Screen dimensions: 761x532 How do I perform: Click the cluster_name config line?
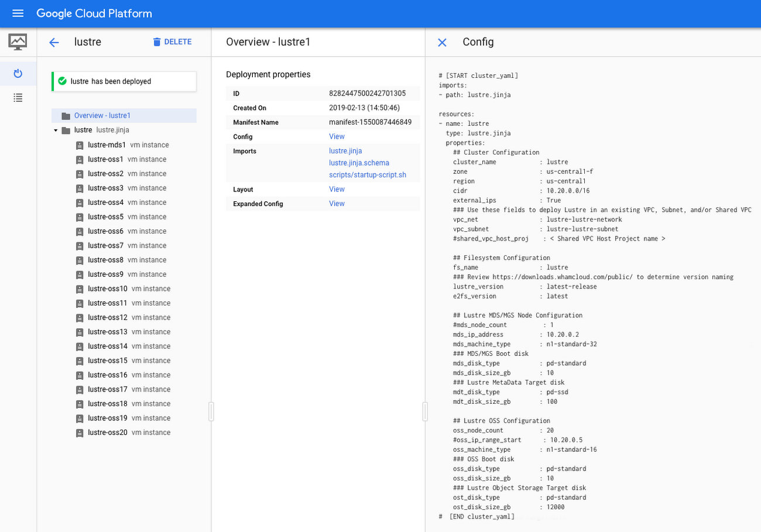pyautogui.click(x=510, y=162)
